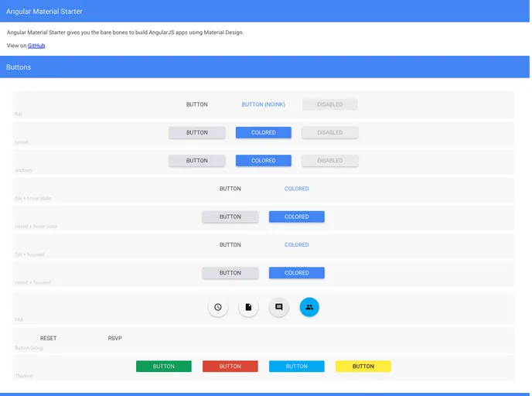Click COLORED text in flat + hover row
Viewport: 532px width, 396px height.
[296, 189]
